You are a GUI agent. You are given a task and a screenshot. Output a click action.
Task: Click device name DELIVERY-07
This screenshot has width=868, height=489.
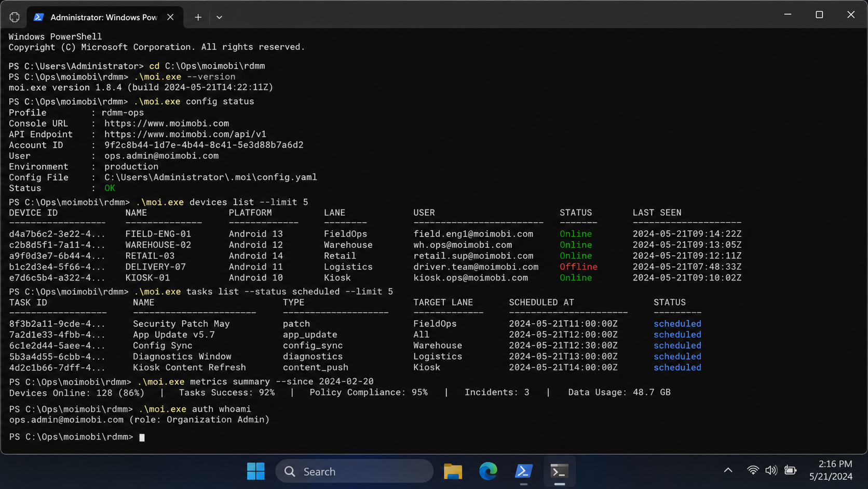coord(156,267)
